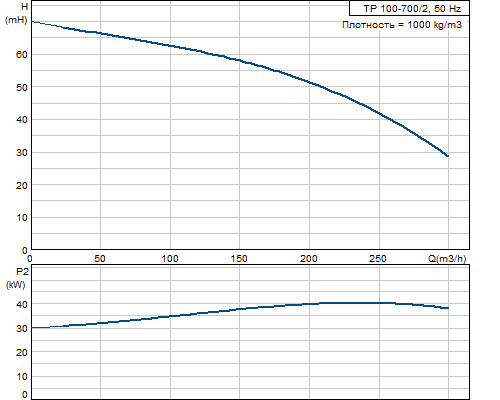Click the 200 label on the flow axis
The image size is (500, 400).
tap(309, 259)
